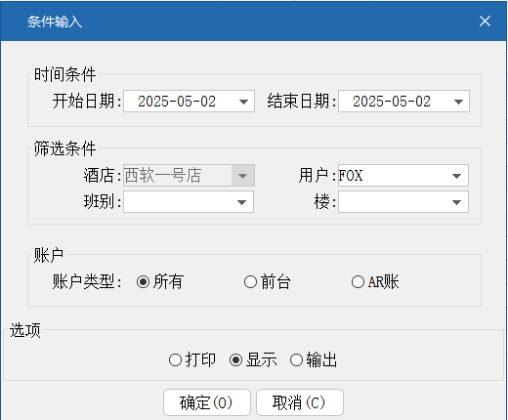Expand the 班别 dropdown list
The image size is (508, 420).
point(241,202)
